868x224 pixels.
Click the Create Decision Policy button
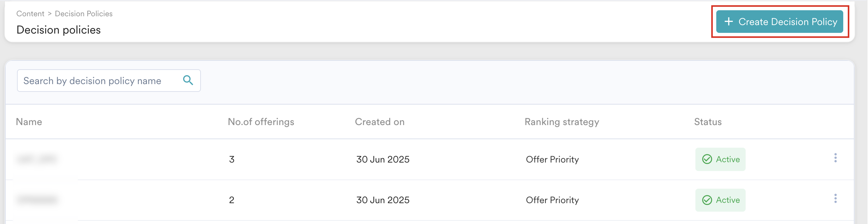point(780,22)
